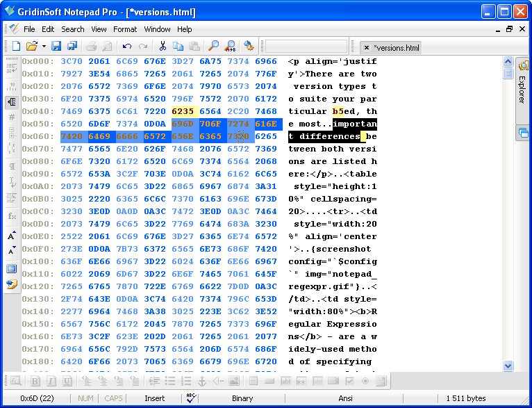This screenshot has height=408, width=532.
Task: Open the Explorer side panel tab
Action: pos(523,90)
